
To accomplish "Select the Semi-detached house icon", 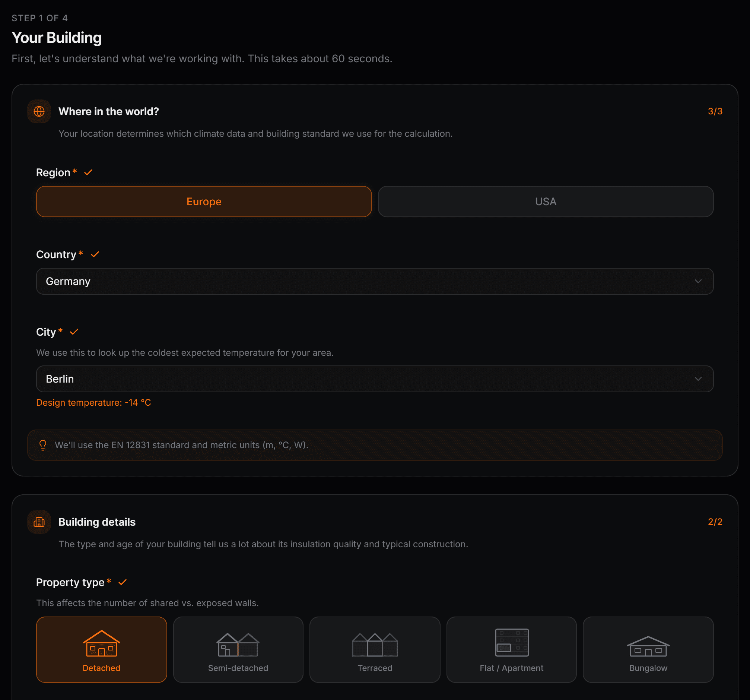I will click(x=238, y=644).
